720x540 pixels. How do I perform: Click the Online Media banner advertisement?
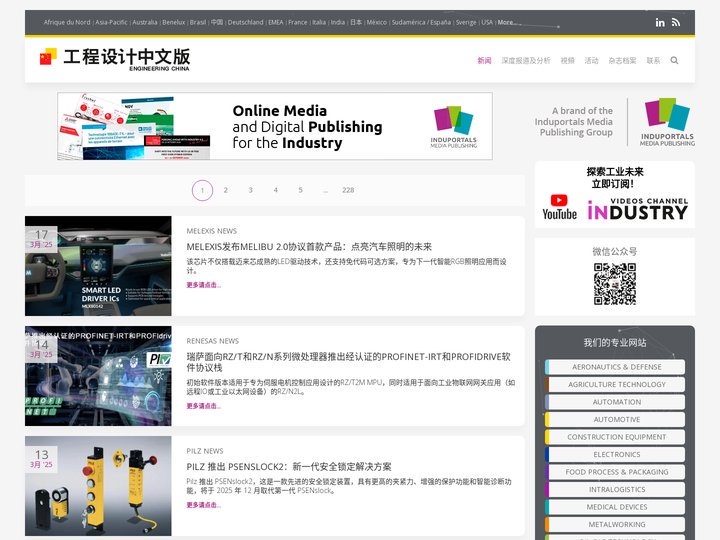(275, 126)
